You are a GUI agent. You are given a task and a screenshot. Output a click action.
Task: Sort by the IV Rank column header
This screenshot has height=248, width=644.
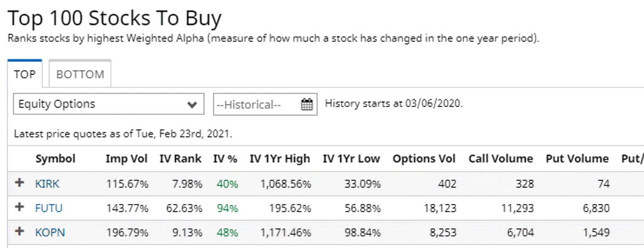181,159
